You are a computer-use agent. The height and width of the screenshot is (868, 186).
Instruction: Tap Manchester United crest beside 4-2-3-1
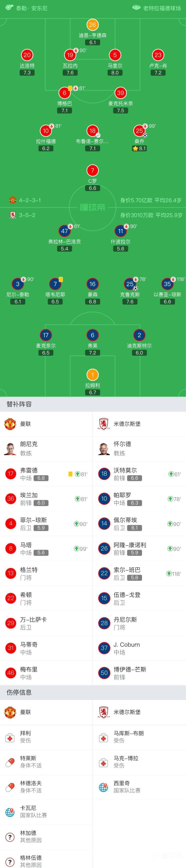click(x=12, y=200)
